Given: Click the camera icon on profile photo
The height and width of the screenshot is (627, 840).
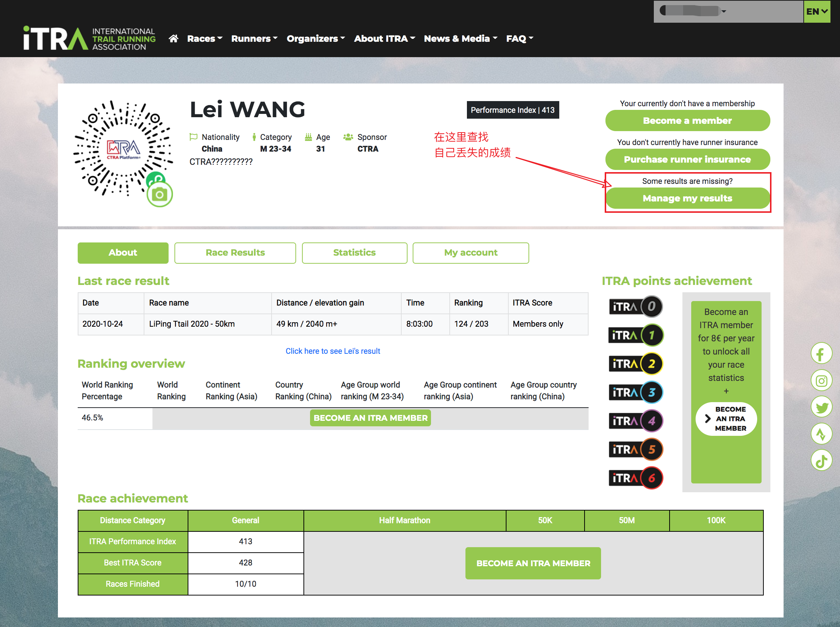Looking at the screenshot, I should click(159, 195).
